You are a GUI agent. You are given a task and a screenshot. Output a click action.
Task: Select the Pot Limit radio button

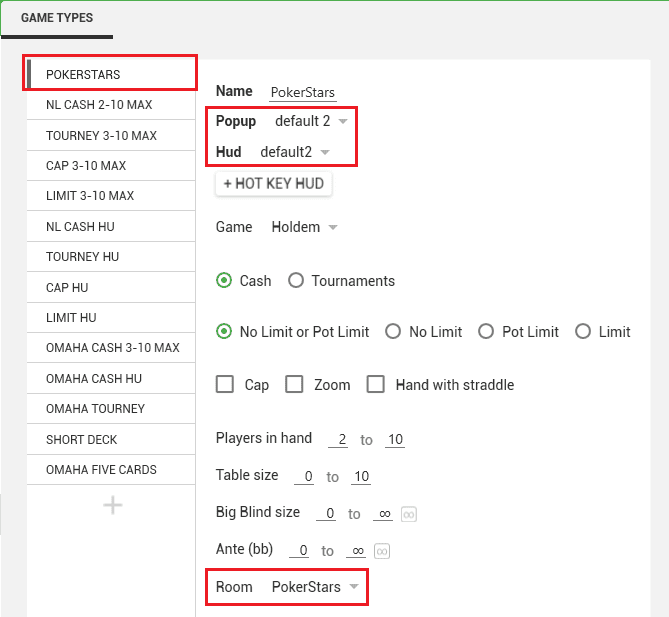tap(486, 332)
